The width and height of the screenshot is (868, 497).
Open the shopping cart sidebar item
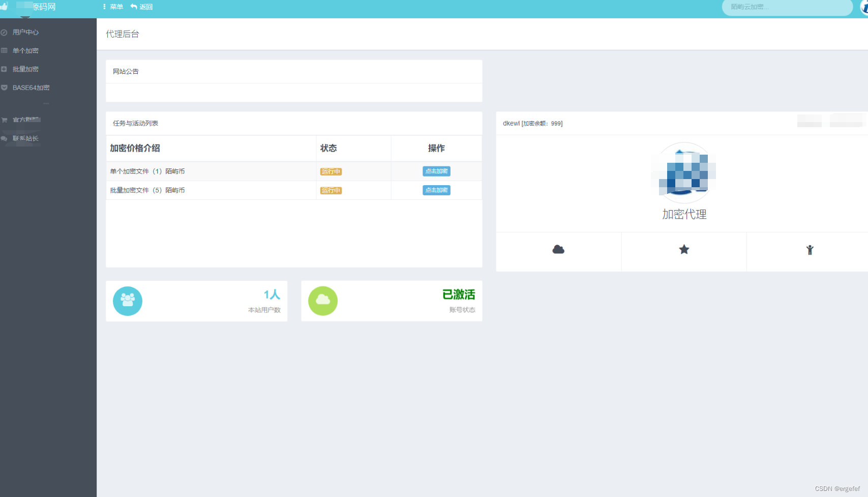25,120
